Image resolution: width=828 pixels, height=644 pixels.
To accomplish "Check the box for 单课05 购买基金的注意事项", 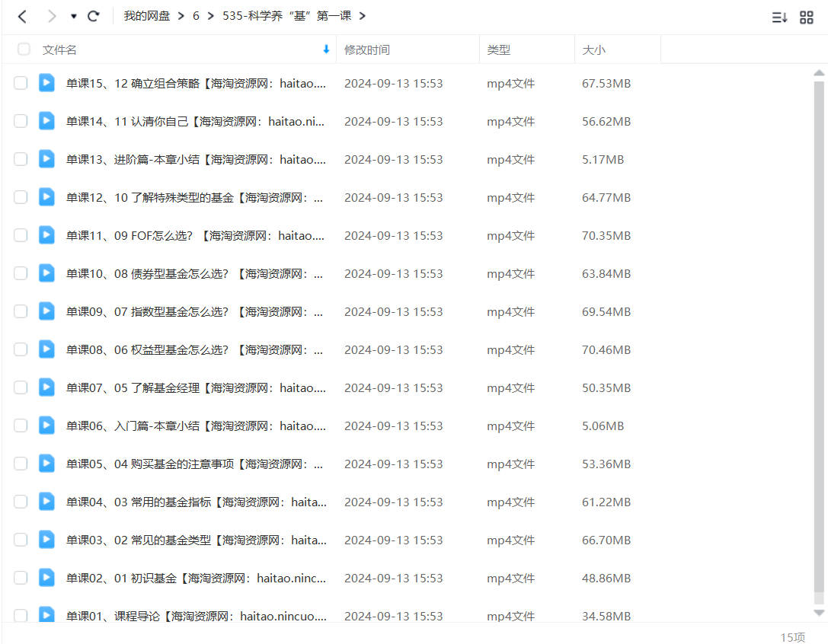I will click(21, 464).
